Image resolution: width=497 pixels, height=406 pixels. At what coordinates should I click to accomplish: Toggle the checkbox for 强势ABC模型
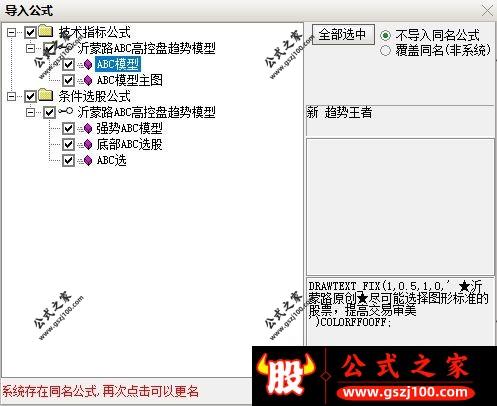pyautogui.click(x=68, y=128)
